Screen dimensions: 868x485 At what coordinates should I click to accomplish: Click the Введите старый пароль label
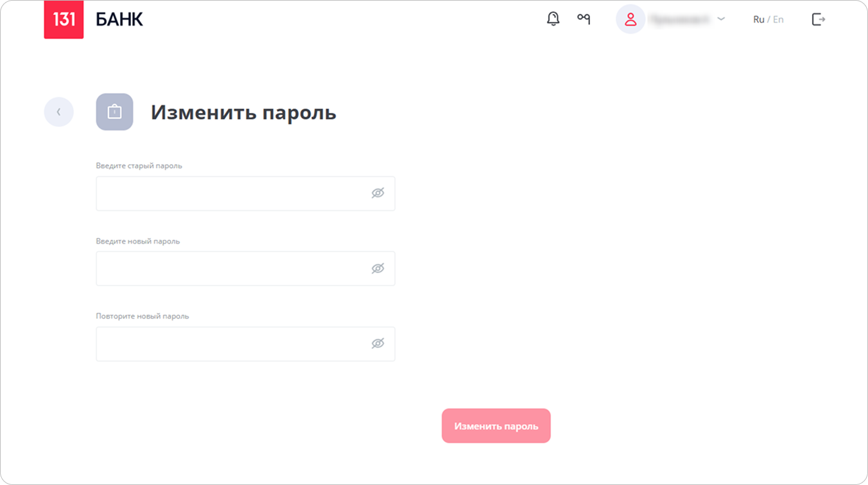(139, 166)
